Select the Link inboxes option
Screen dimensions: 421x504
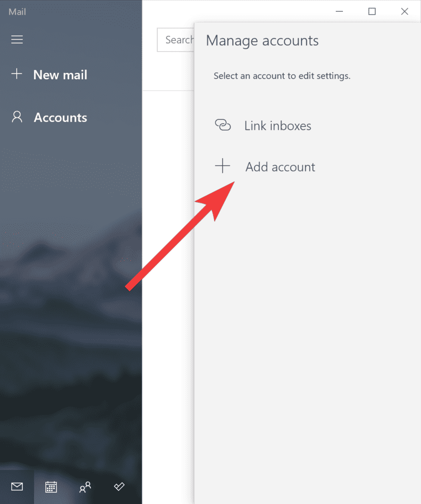(277, 126)
